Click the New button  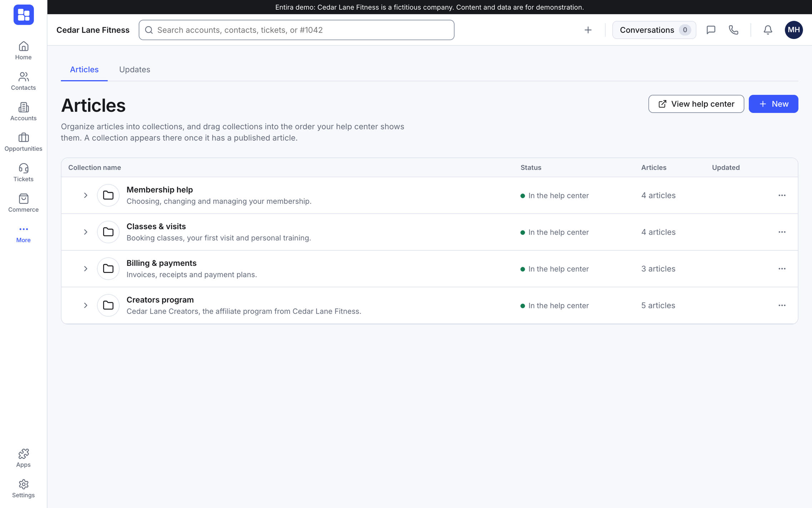(773, 104)
